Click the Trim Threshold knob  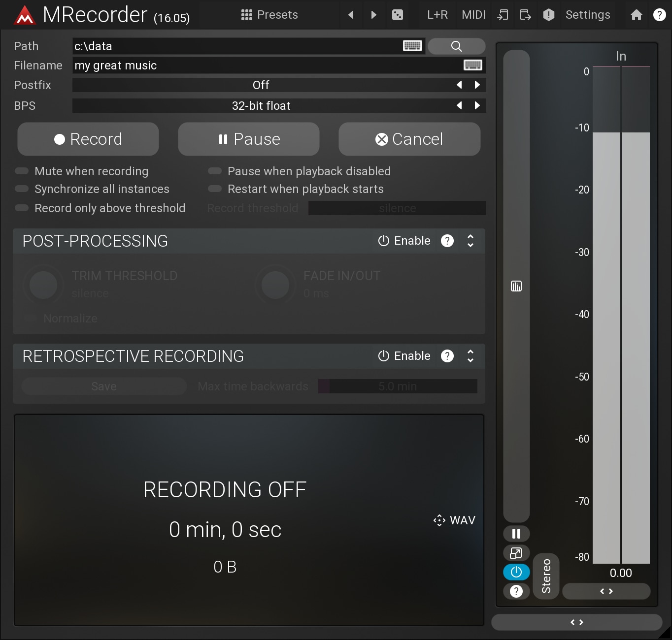click(43, 285)
